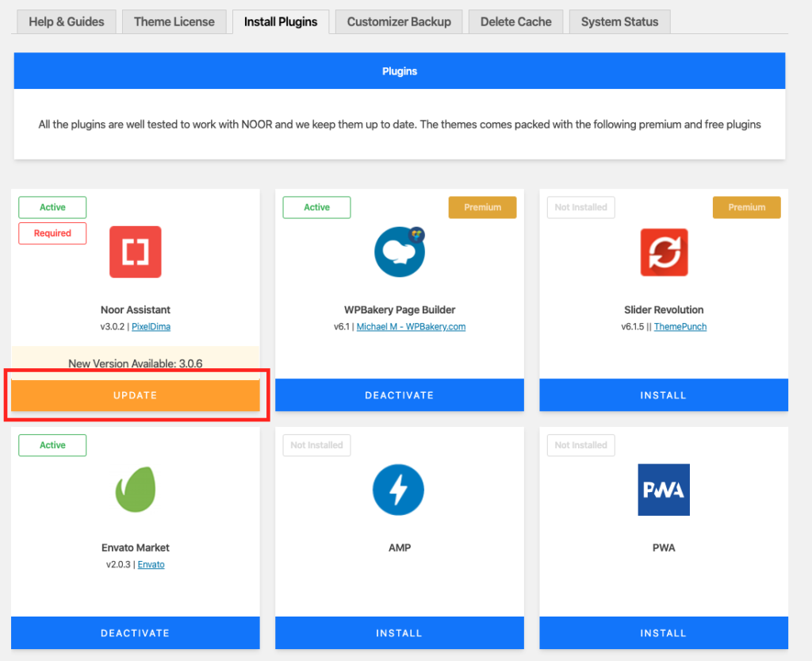
Task: Click the AMP lightning bolt icon
Action: pos(398,490)
